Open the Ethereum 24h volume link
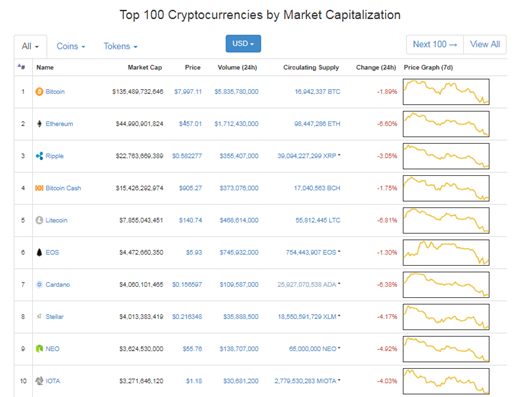 coord(236,124)
